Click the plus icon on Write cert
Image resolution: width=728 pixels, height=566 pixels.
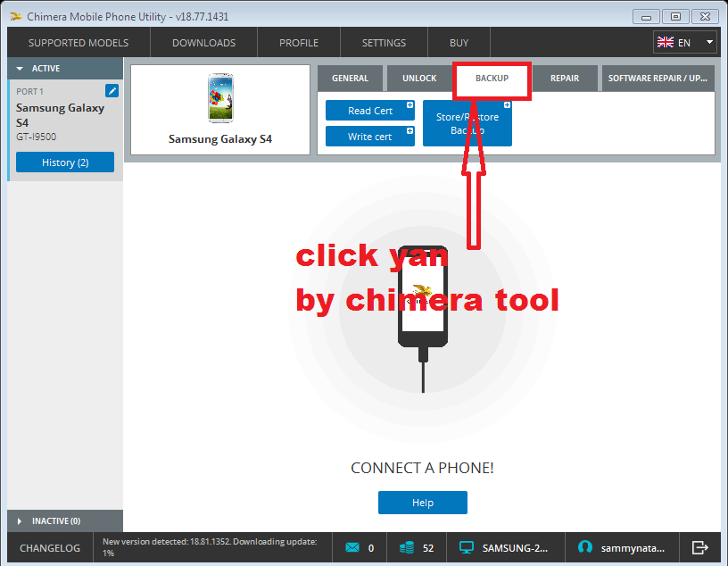410,130
